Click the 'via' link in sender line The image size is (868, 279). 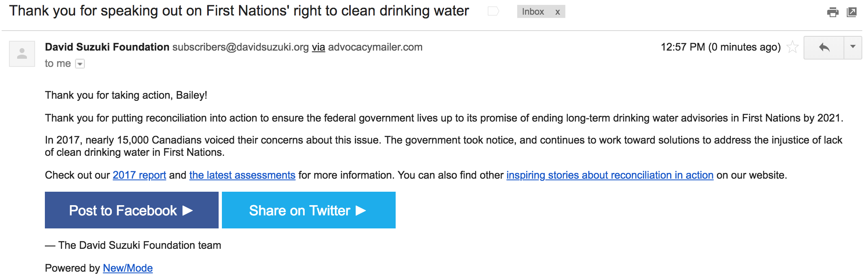click(x=319, y=47)
